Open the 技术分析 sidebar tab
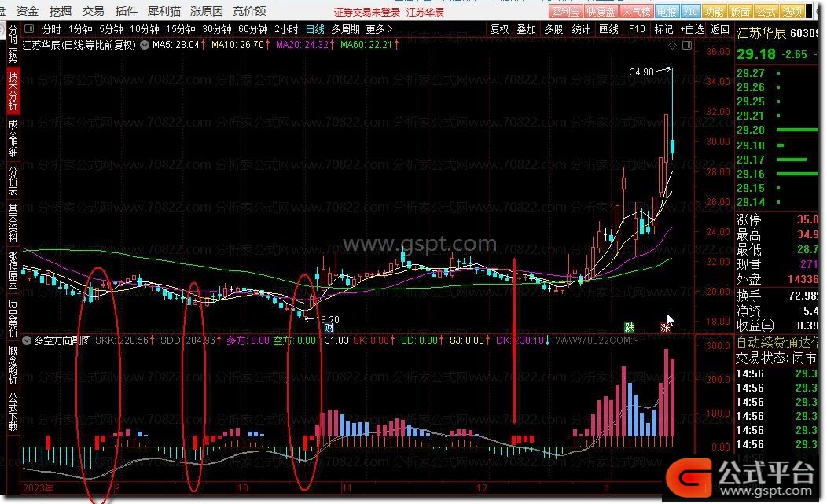The image size is (827, 504). [x=13, y=90]
